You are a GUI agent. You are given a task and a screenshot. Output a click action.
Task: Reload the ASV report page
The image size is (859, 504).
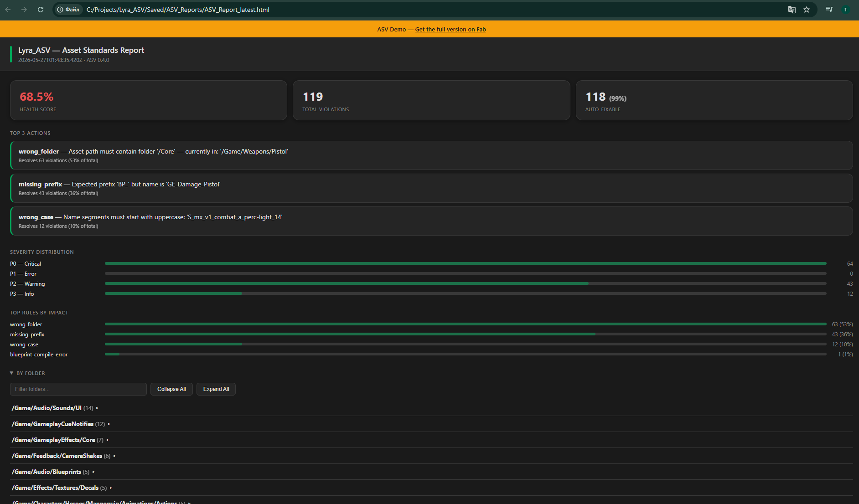pos(41,10)
